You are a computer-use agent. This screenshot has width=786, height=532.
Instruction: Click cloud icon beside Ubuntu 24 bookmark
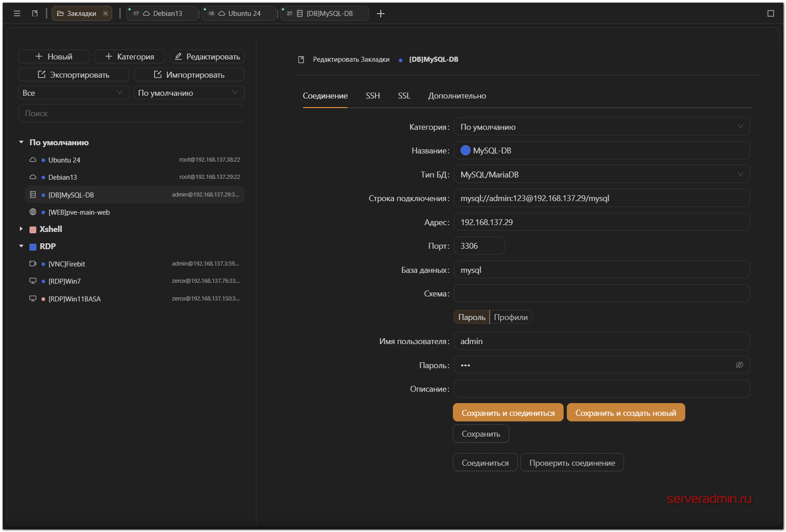click(33, 160)
